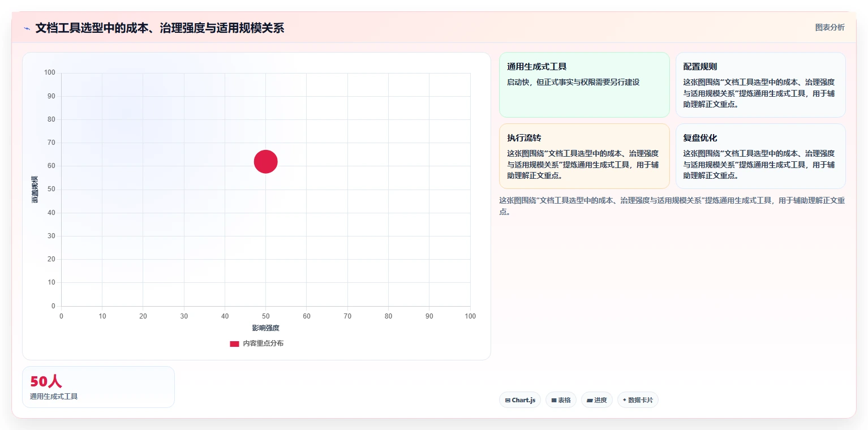Select the 通用生成式工具 green card

[584, 85]
